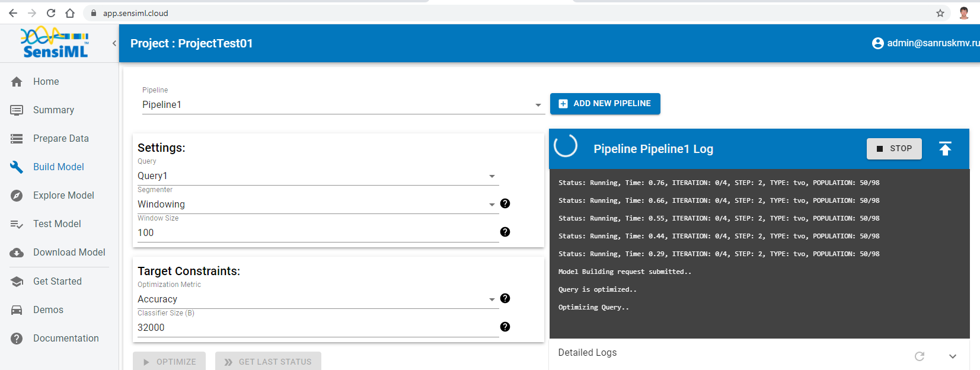Image resolution: width=980 pixels, height=370 pixels.
Task: Show help for the Segmenter field
Action: (x=505, y=203)
